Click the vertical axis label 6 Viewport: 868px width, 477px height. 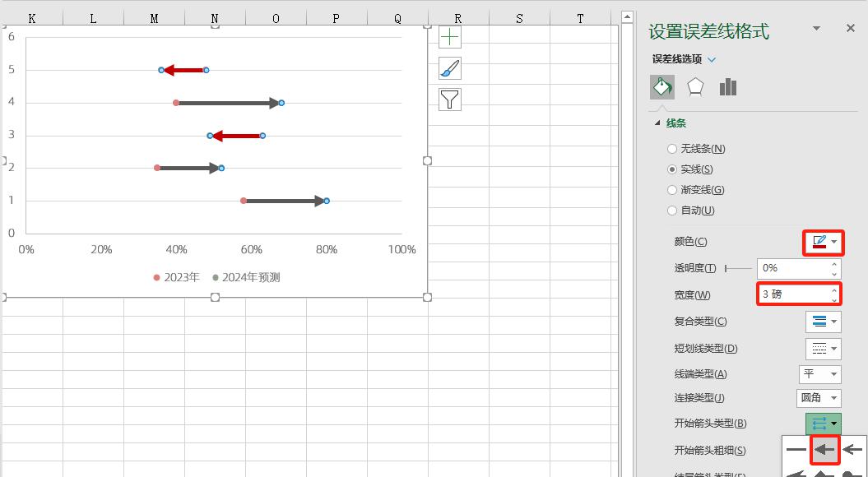[x=12, y=37]
